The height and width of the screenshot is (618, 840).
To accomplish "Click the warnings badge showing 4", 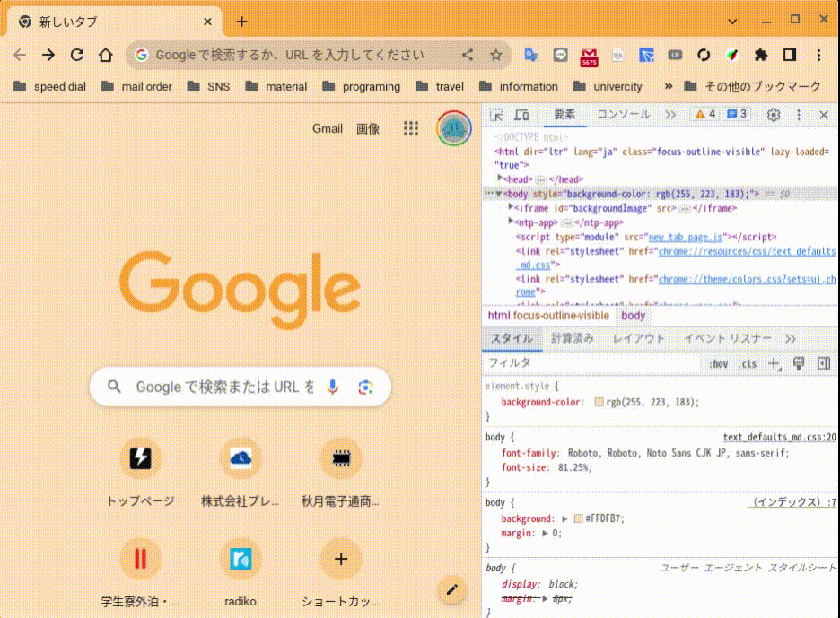I will point(705,114).
